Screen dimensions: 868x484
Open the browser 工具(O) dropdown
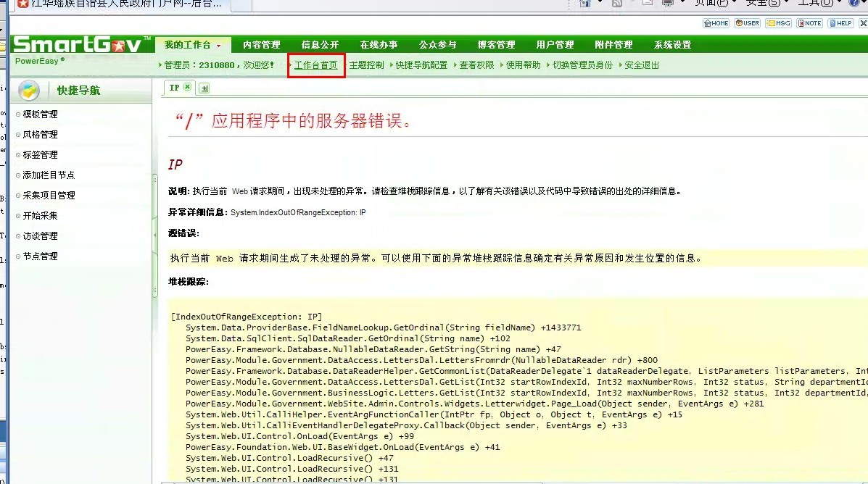click(x=818, y=3)
